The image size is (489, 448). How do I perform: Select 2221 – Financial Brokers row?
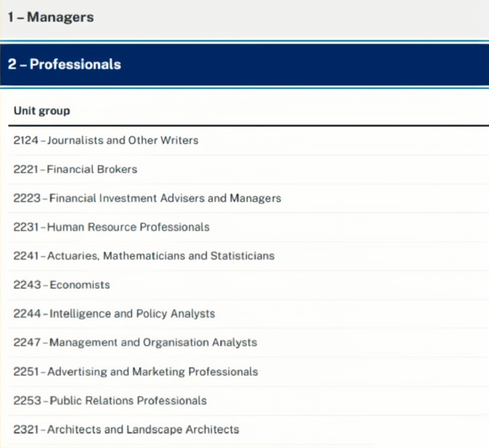click(x=75, y=169)
